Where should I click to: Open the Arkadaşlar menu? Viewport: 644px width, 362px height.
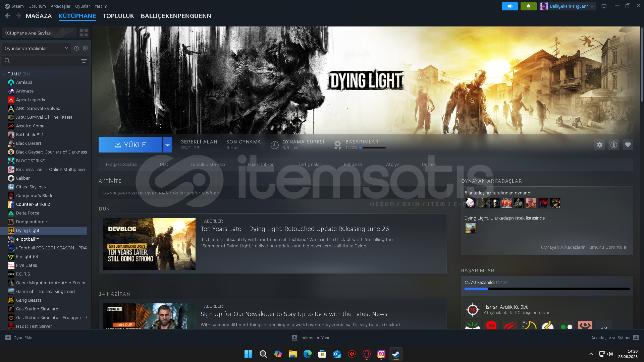[x=60, y=6]
